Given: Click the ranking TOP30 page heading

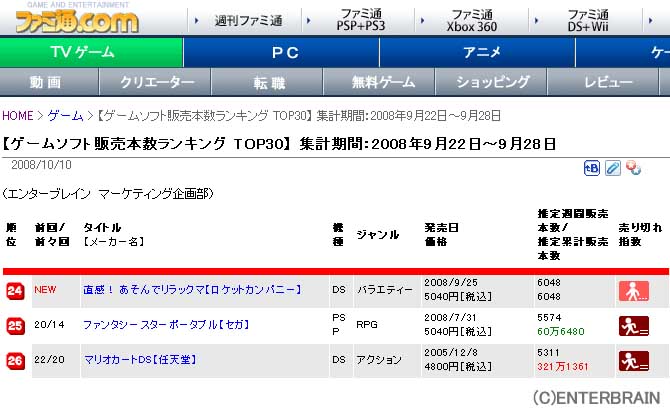Looking at the screenshot, I should 279,144.
